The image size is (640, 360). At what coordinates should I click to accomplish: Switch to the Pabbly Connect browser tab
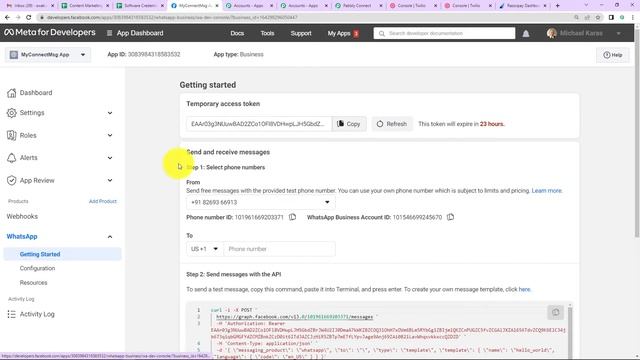pos(358,6)
